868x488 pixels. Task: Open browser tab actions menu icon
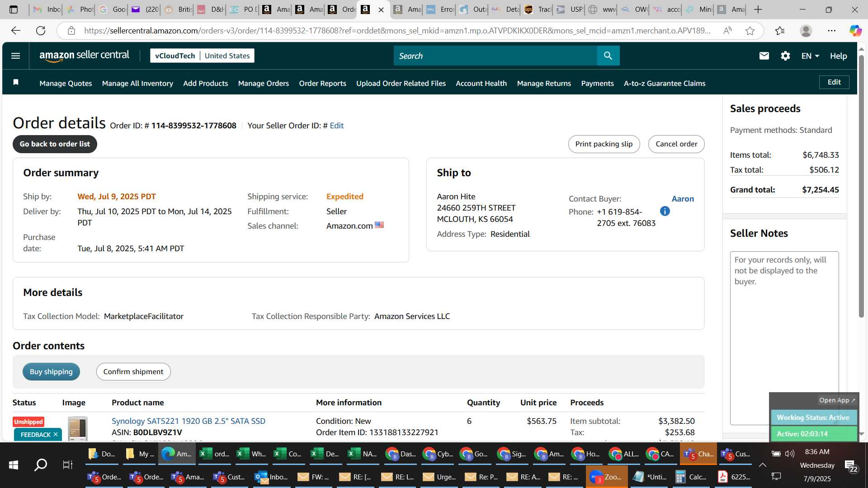(14, 9)
